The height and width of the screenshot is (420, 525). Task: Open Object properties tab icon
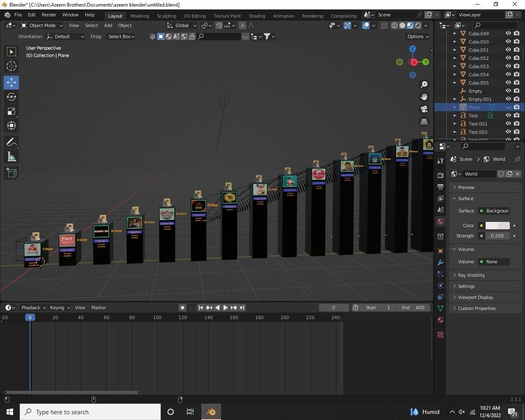click(x=441, y=251)
